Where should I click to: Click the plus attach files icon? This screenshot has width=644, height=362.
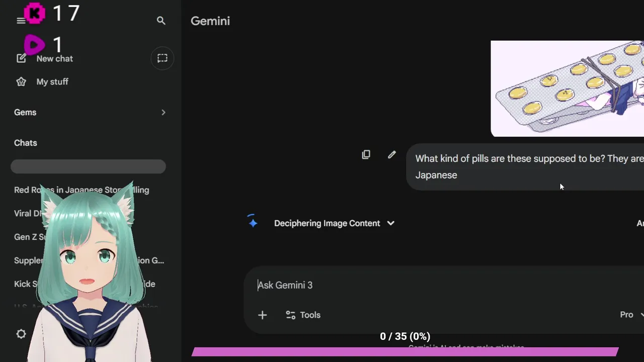coord(262,315)
